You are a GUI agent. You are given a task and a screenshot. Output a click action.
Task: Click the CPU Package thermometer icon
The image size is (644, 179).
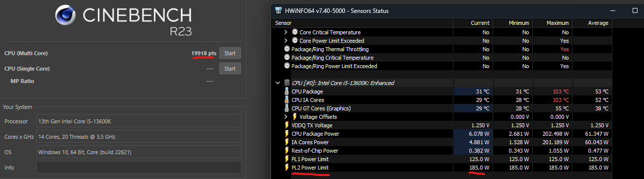pos(287,91)
